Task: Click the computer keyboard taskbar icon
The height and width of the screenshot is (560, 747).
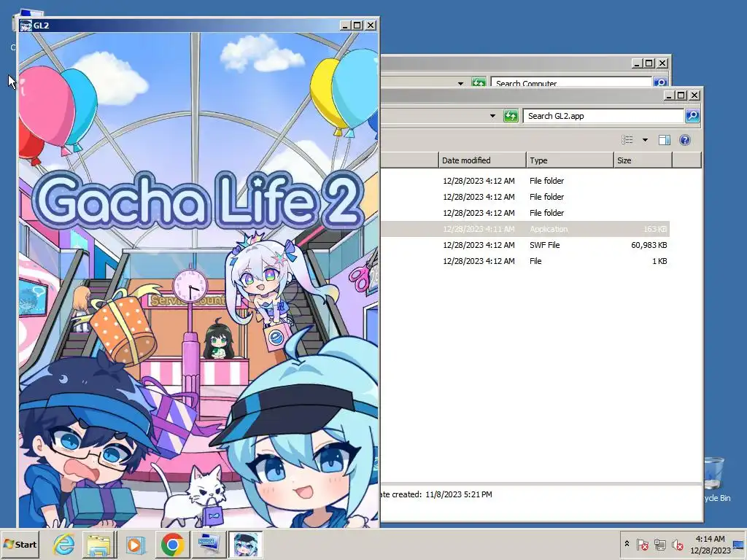Action: click(209, 544)
